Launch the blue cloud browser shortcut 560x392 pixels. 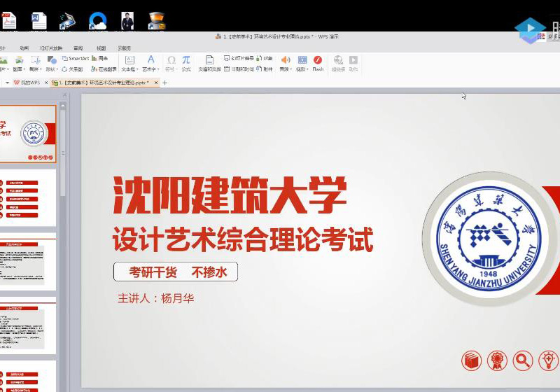[x=98, y=21]
